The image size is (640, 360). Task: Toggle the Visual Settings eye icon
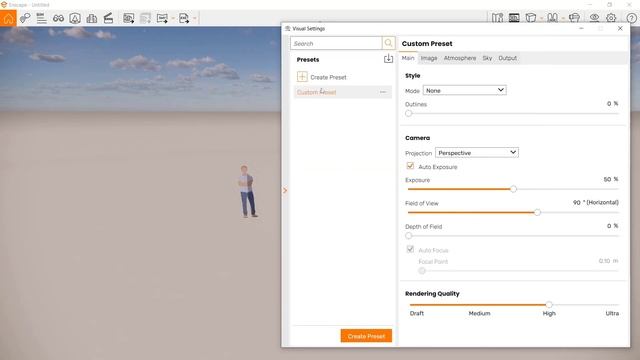click(x=594, y=18)
